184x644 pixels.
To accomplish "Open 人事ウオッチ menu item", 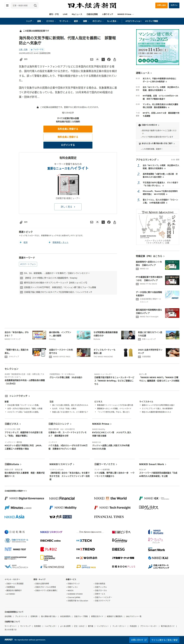I will [107, 14].
